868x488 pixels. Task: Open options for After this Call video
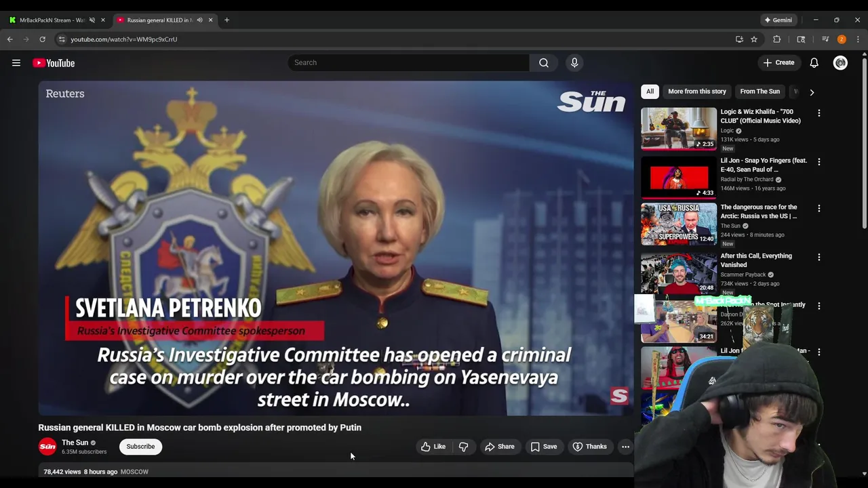click(x=818, y=258)
